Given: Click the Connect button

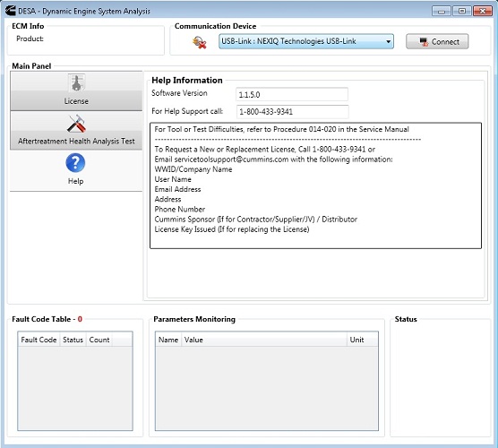Looking at the screenshot, I should click(x=437, y=41).
